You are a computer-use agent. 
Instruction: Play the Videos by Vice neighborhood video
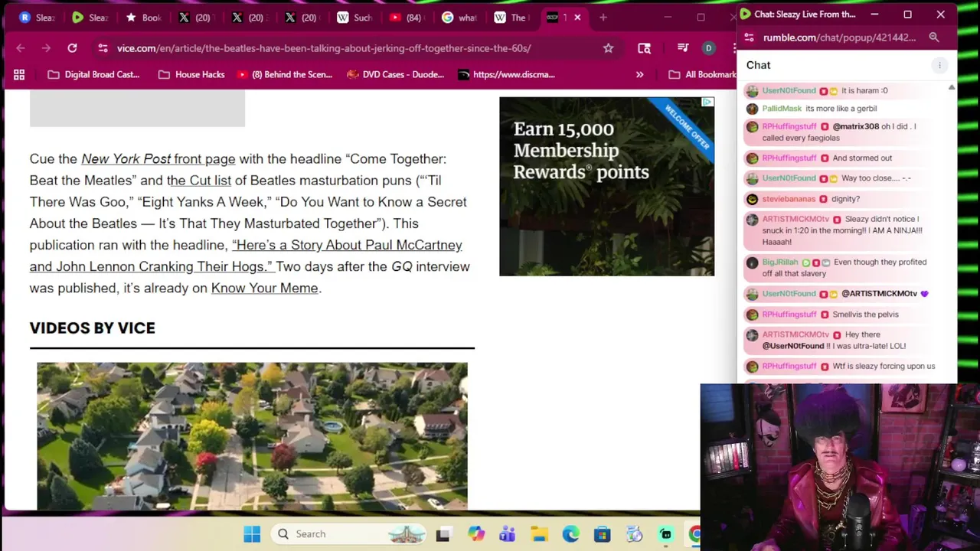pyautogui.click(x=252, y=435)
